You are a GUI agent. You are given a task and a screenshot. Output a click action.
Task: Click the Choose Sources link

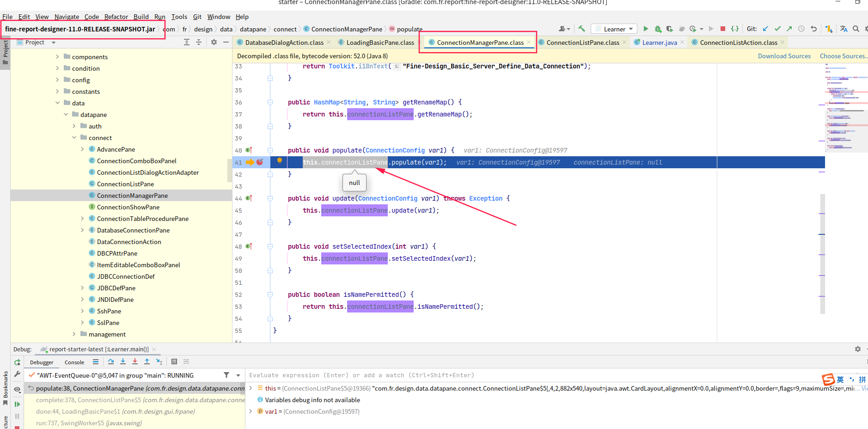(x=844, y=56)
